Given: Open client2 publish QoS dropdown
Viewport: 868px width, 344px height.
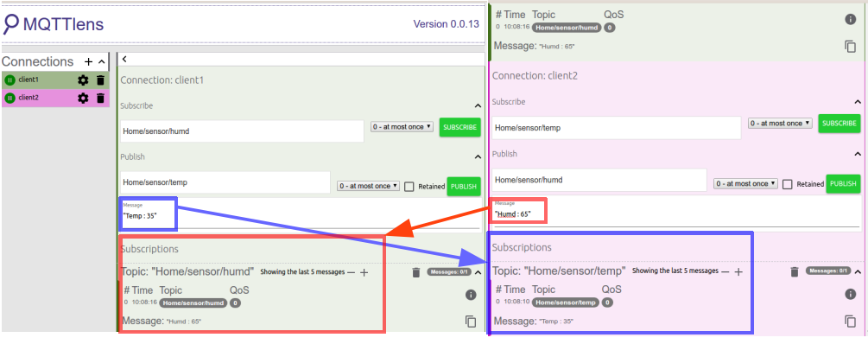Looking at the screenshot, I should pyautogui.click(x=745, y=183).
